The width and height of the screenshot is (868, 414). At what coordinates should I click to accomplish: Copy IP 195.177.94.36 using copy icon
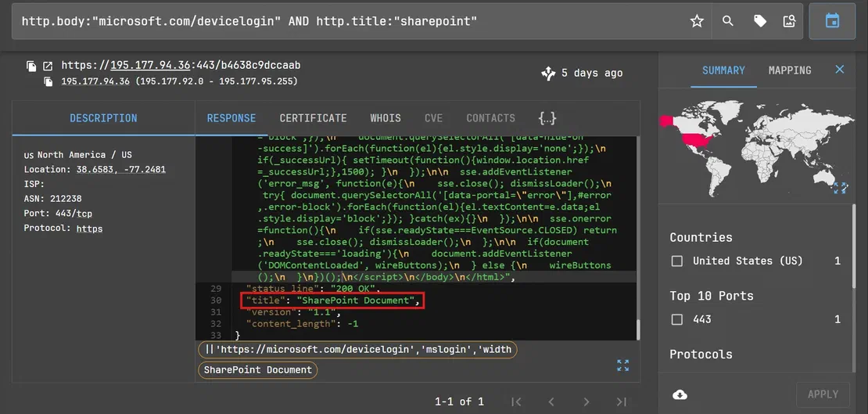click(x=50, y=82)
